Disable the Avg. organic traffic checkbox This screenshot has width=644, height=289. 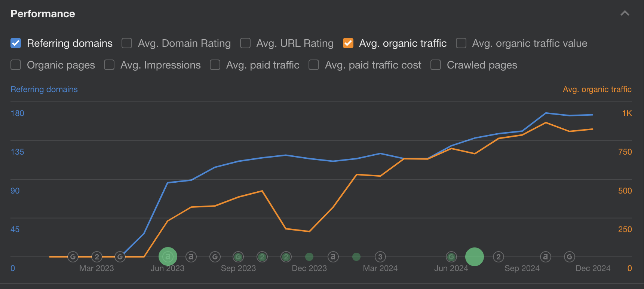click(348, 43)
